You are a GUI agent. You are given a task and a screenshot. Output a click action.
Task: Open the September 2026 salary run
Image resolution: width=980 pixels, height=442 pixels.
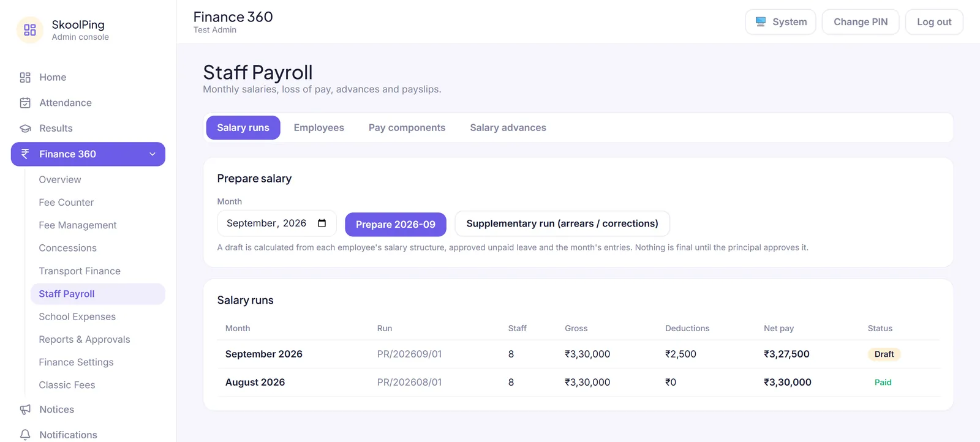pos(578,354)
